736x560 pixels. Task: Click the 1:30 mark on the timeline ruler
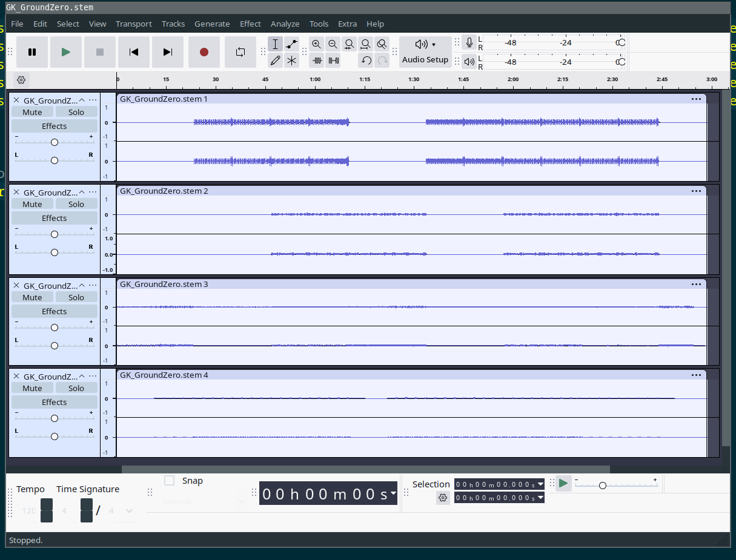pos(414,81)
